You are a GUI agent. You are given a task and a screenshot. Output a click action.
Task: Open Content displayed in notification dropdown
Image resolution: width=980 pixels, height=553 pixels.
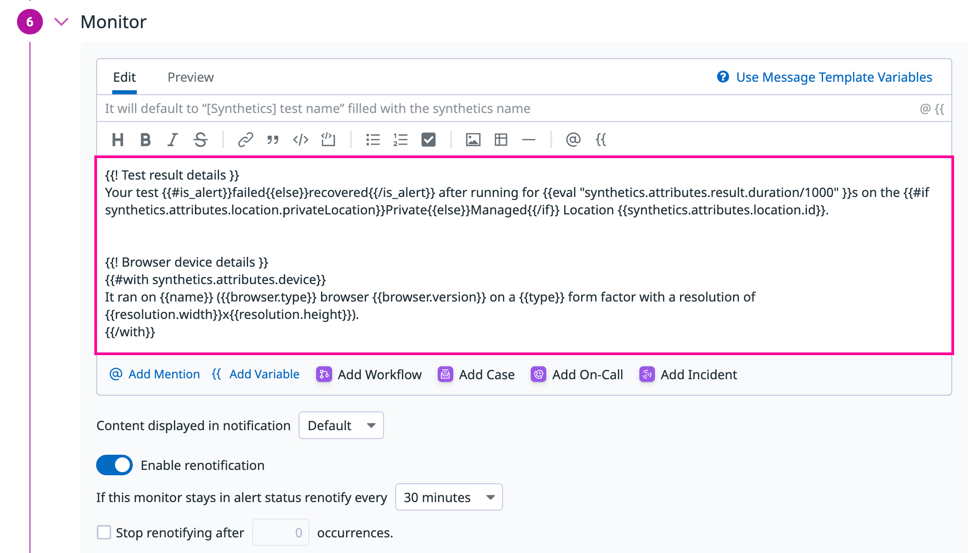click(341, 425)
